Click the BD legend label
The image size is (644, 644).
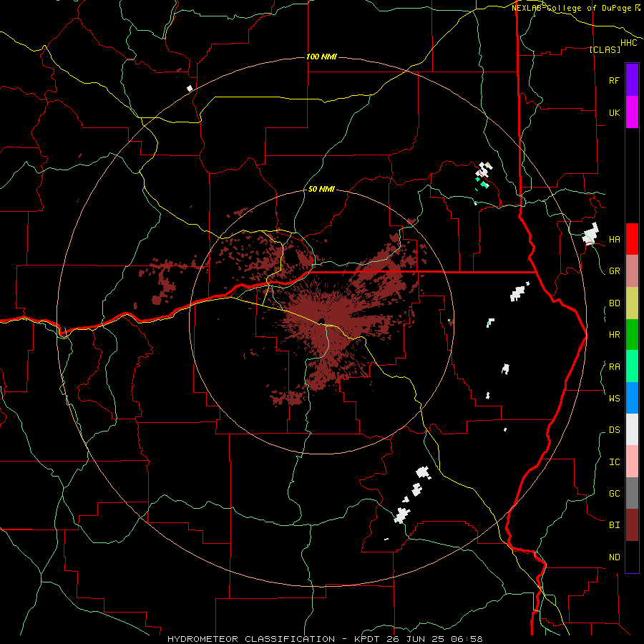pos(614,303)
